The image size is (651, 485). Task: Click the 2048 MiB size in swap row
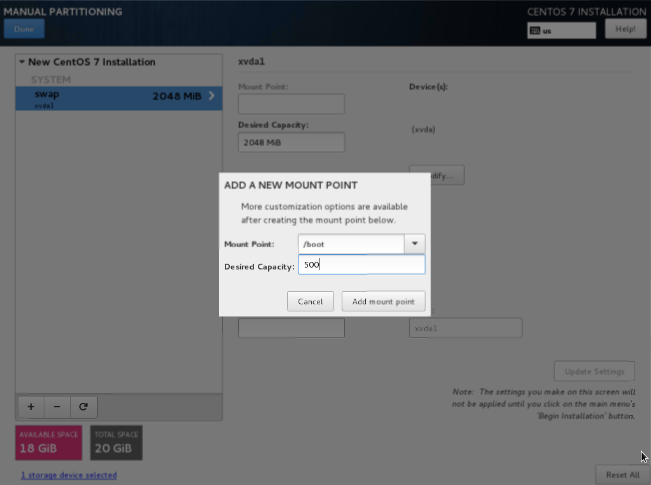(x=177, y=96)
